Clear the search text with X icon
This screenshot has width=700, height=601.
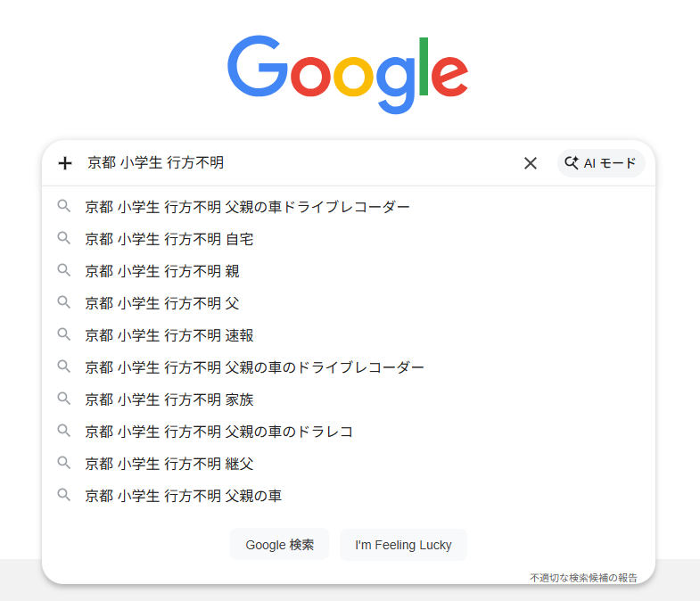[x=531, y=163]
